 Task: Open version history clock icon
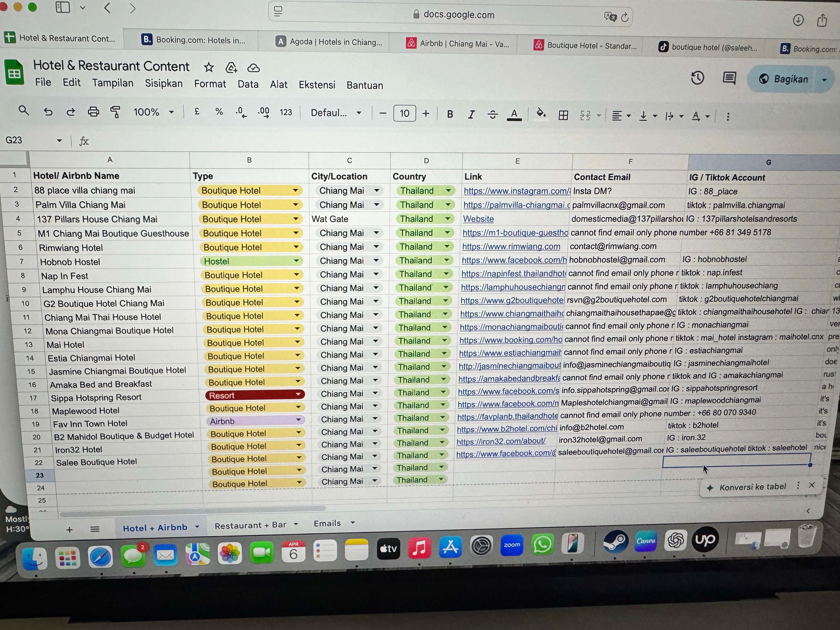(x=697, y=78)
